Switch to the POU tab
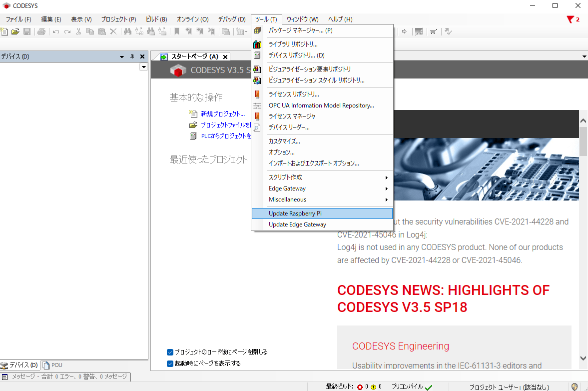This screenshot has height=391, width=588. tap(53, 365)
